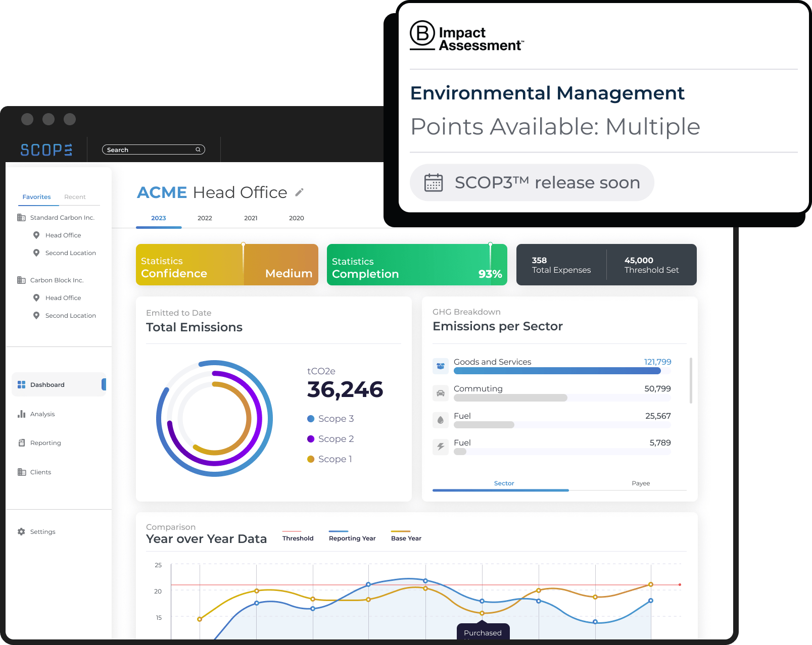Screen dimensions: 812x645
Task: Open Second Location under Standard Carbon Inc.
Action: coord(71,253)
